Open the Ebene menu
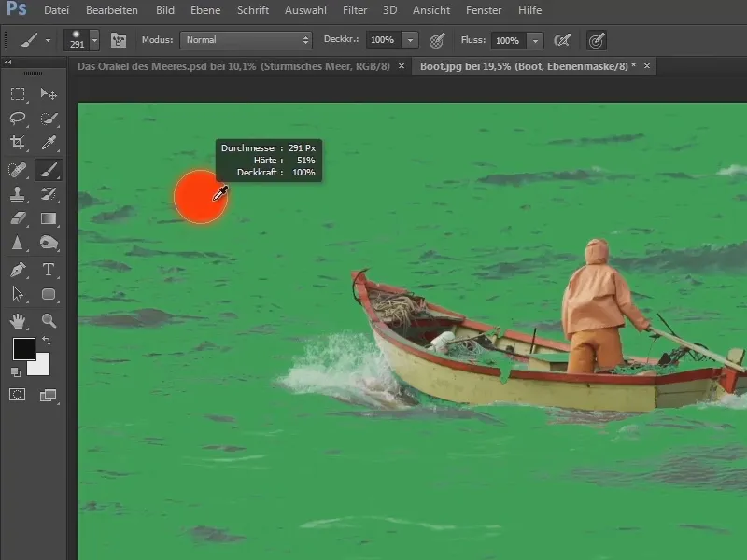Viewport: 747px width, 560px height. click(205, 10)
